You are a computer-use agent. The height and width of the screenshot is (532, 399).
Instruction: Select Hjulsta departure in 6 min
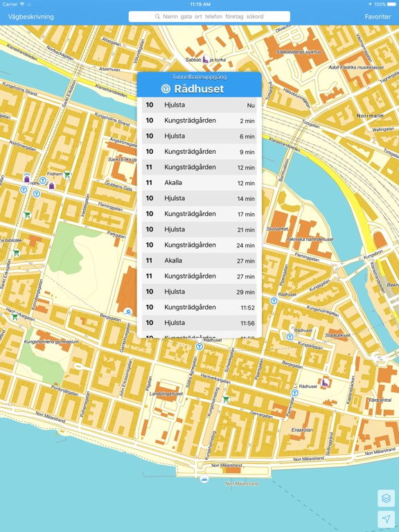click(199, 136)
